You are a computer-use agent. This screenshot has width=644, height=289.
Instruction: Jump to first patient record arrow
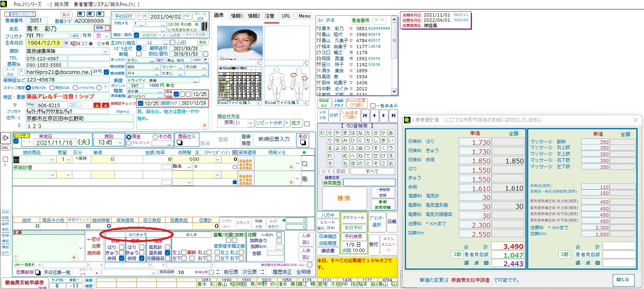365,116
